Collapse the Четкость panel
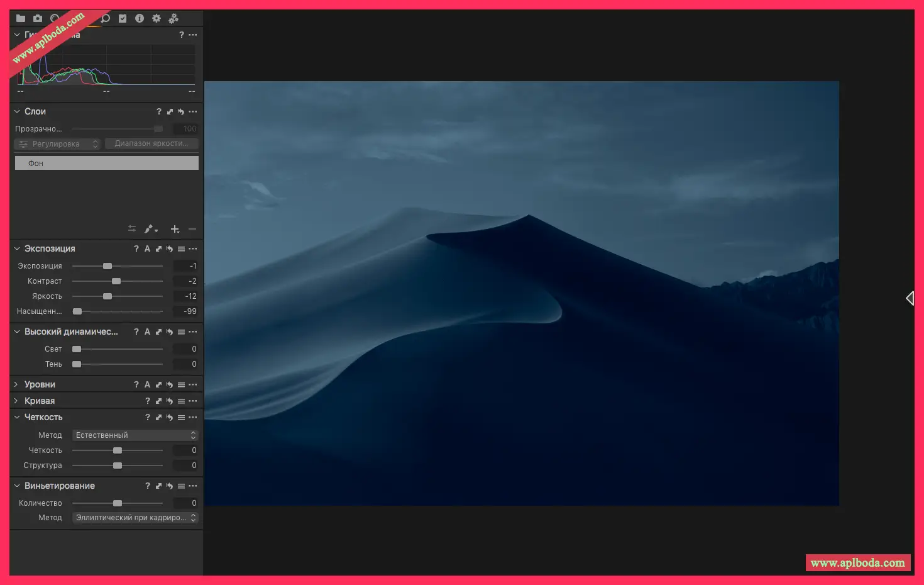 point(17,417)
